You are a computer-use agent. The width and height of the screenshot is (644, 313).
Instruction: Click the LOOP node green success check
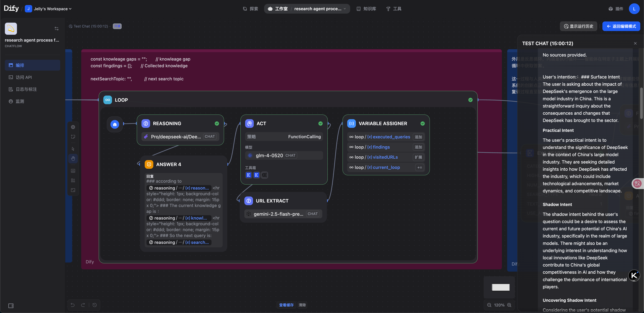pos(470,100)
